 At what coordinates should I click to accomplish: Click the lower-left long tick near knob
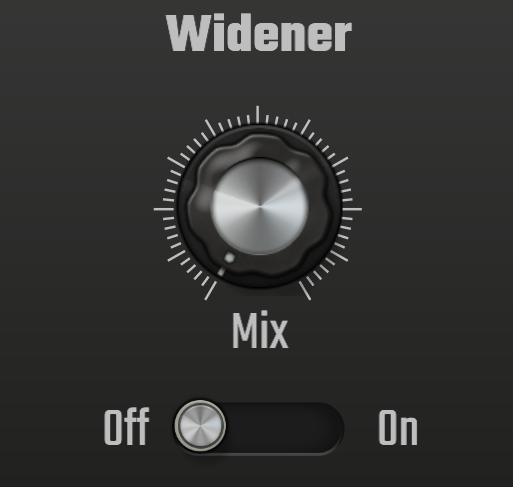[176, 256]
